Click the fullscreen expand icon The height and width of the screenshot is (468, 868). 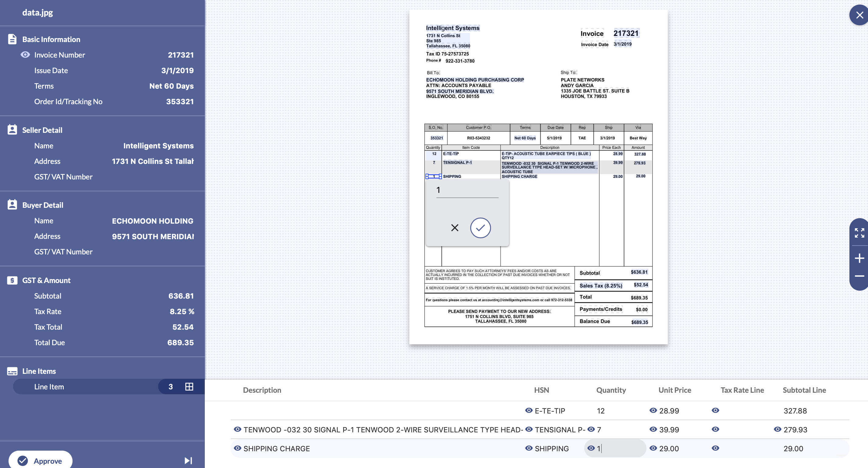click(x=859, y=233)
